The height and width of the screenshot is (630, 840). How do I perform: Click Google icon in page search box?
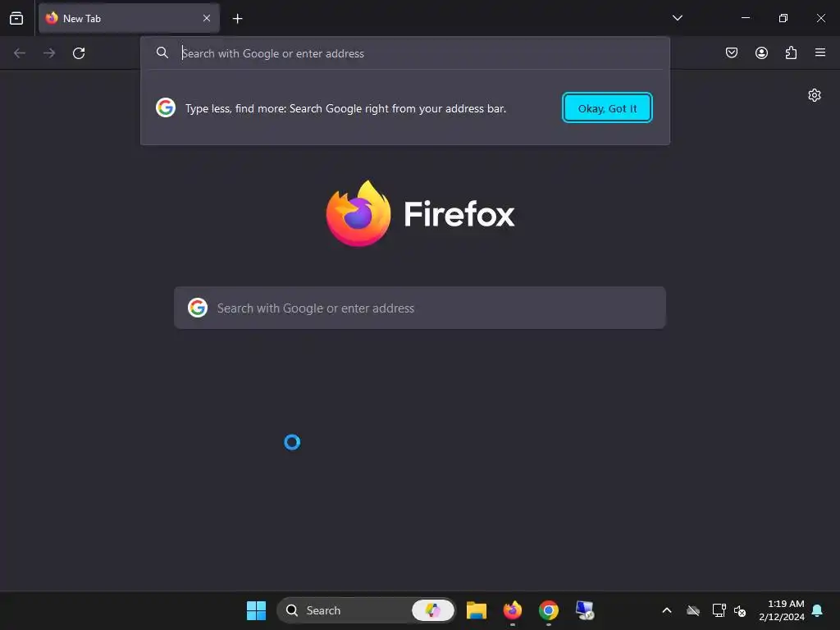click(x=198, y=308)
